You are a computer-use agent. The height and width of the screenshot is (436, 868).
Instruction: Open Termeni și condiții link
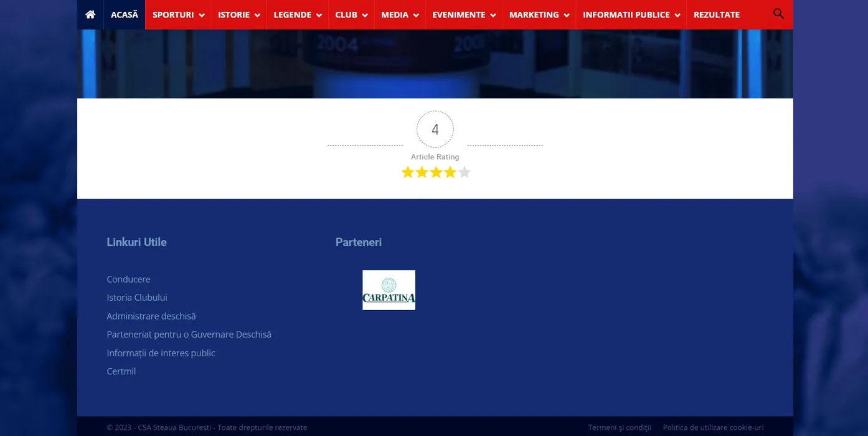620,427
